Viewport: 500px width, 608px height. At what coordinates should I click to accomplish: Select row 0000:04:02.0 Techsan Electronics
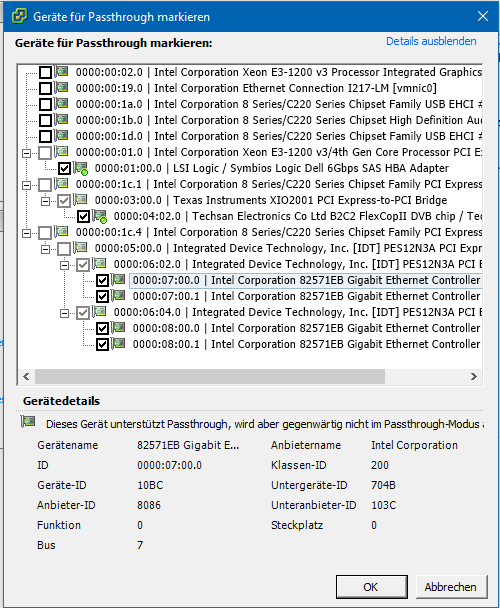pyautogui.click(x=298, y=216)
